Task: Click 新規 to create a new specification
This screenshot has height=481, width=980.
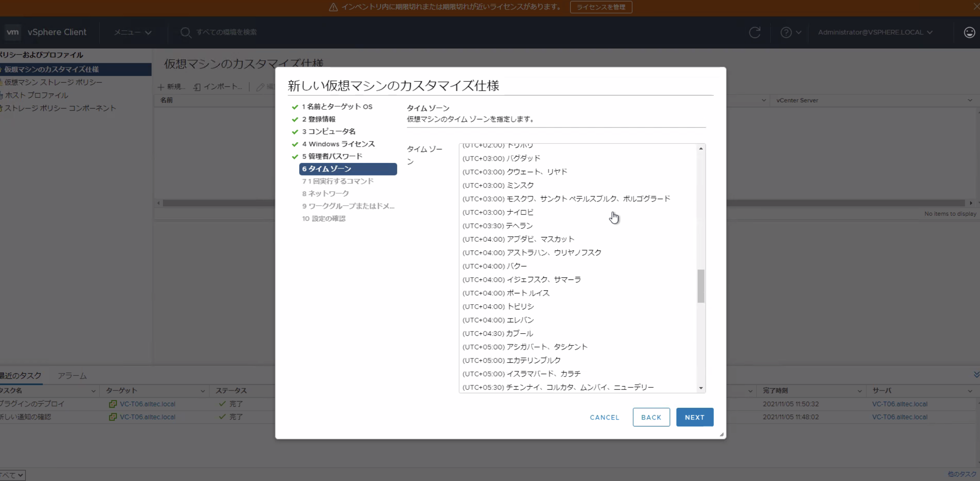Action: tap(171, 87)
